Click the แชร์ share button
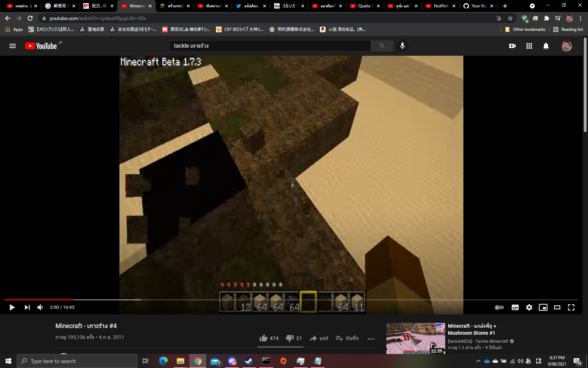The image size is (588, 368). pyautogui.click(x=319, y=338)
